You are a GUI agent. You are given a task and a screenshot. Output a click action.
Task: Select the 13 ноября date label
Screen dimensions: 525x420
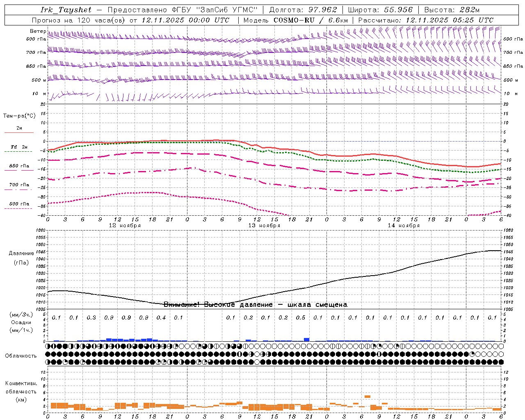tap(264, 226)
